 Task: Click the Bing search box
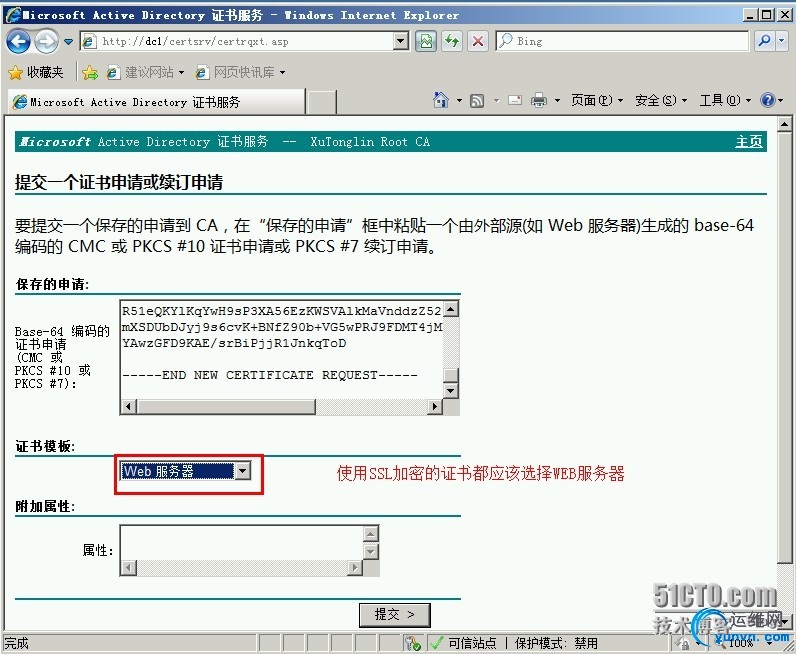[622, 41]
